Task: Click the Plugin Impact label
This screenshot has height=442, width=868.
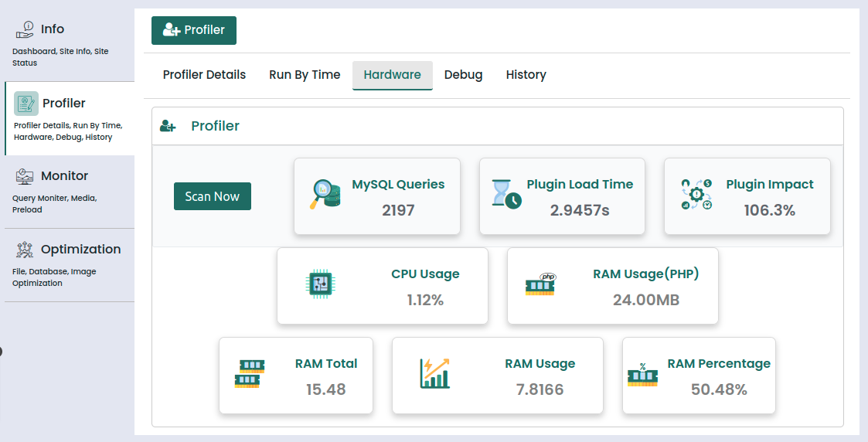Action: click(x=770, y=185)
